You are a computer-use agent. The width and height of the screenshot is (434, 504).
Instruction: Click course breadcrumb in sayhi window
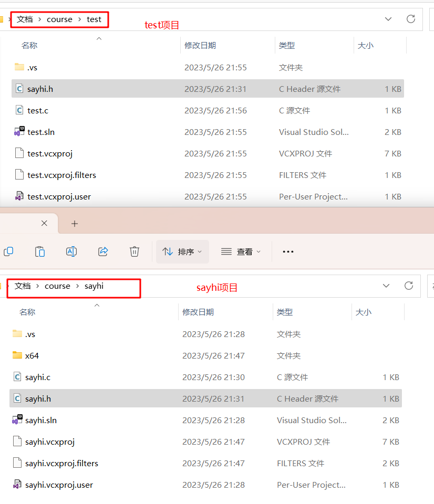coord(57,286)
